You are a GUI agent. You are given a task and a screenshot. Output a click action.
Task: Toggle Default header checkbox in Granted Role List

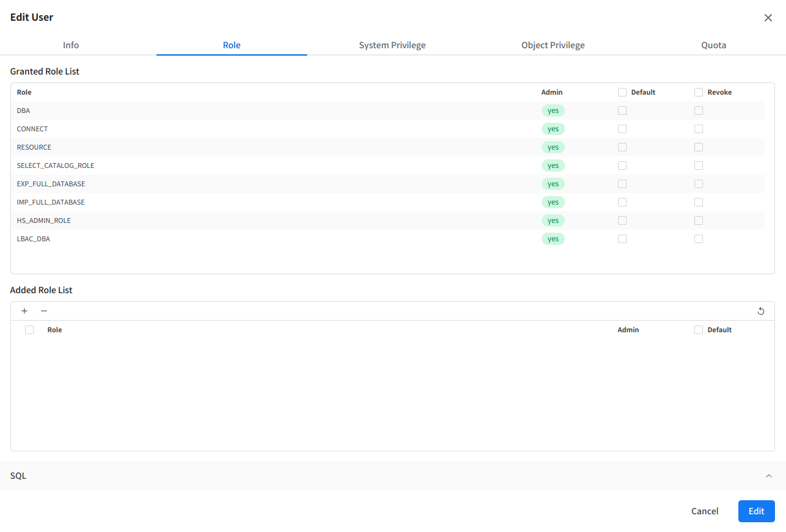pyautogui.click(x=622, y=92)
